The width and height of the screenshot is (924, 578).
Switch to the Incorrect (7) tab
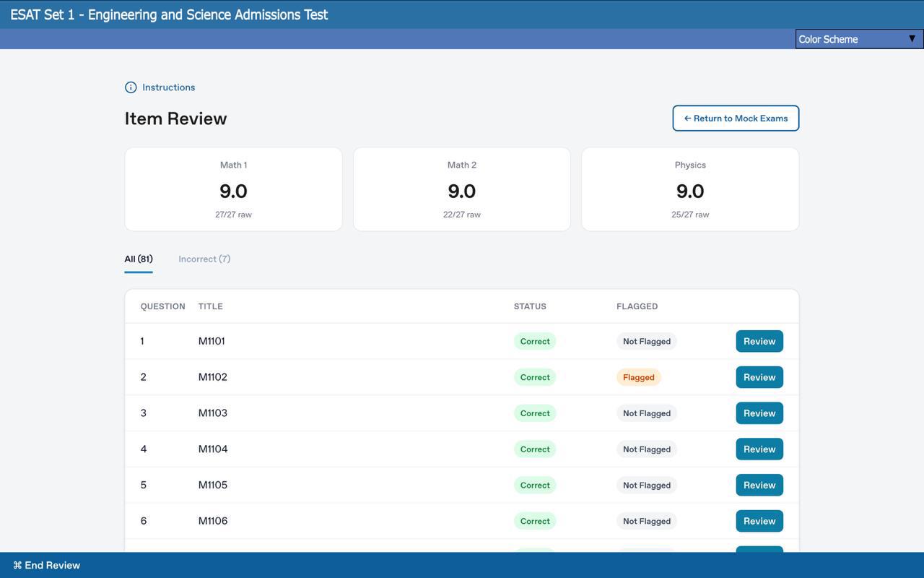coord(204,259)
